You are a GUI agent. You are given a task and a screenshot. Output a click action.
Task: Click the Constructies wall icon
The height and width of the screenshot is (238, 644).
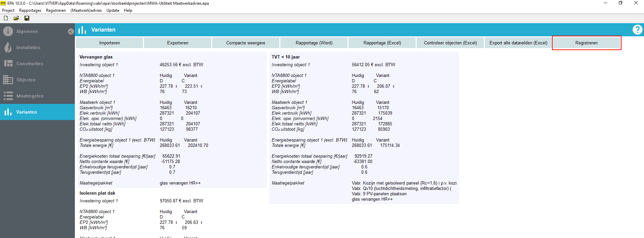tap(8, 64)
